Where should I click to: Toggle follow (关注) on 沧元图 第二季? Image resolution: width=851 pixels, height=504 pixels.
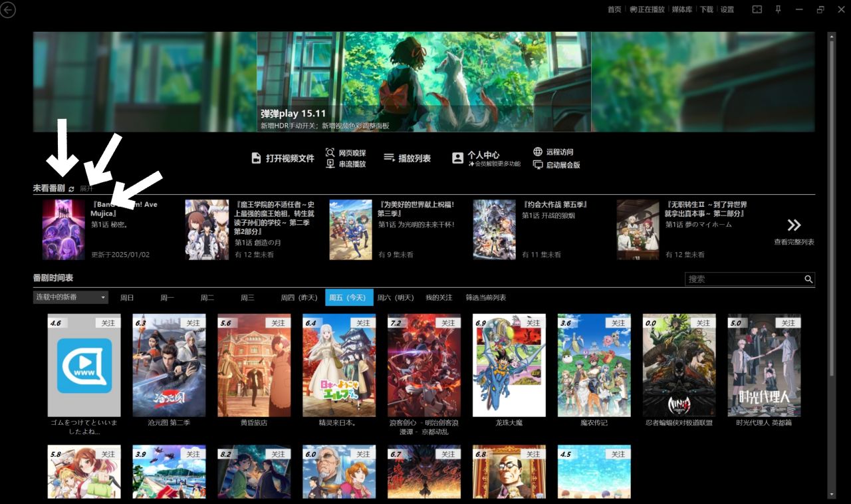[193, 323]
